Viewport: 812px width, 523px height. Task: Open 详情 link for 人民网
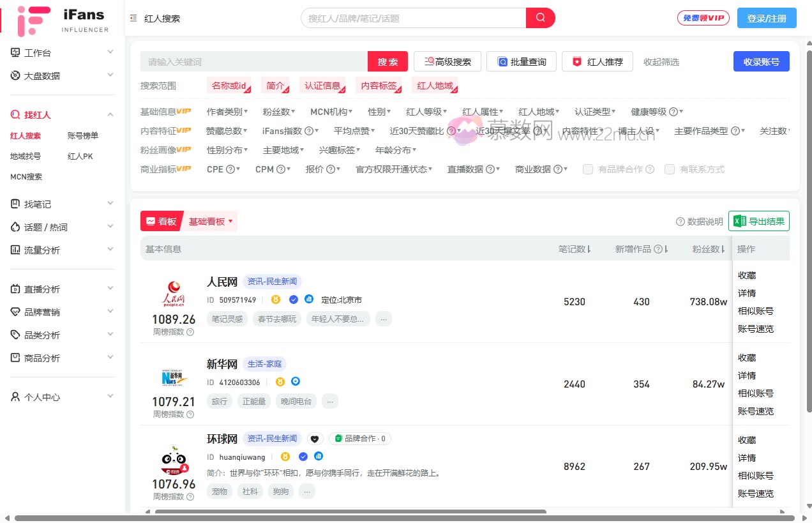click(746, 293)
